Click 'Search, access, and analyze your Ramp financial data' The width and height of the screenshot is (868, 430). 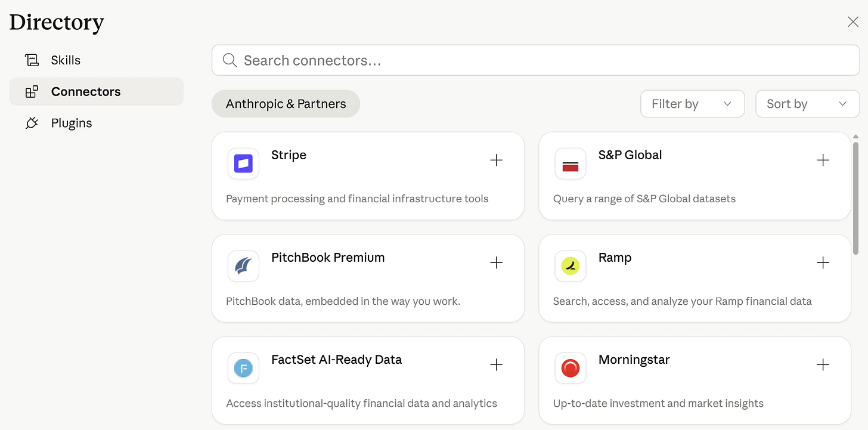click(x=683, y=301)
